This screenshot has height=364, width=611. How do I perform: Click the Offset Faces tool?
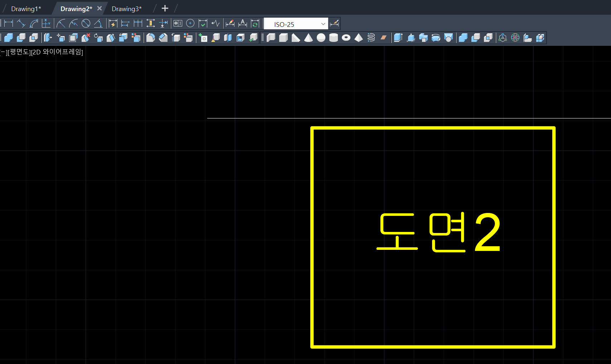tap(73, 38)
